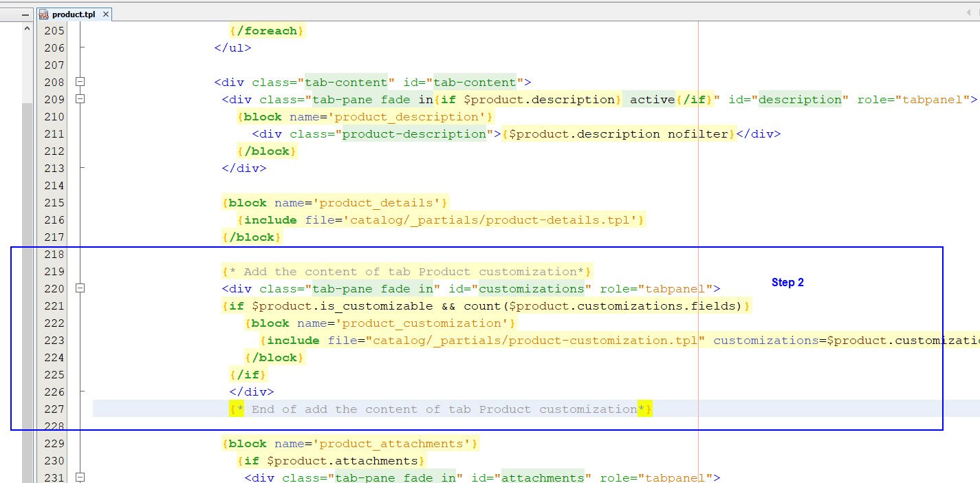
Task: Click the {/block} tag on line 224
Action: pos(274,357)
